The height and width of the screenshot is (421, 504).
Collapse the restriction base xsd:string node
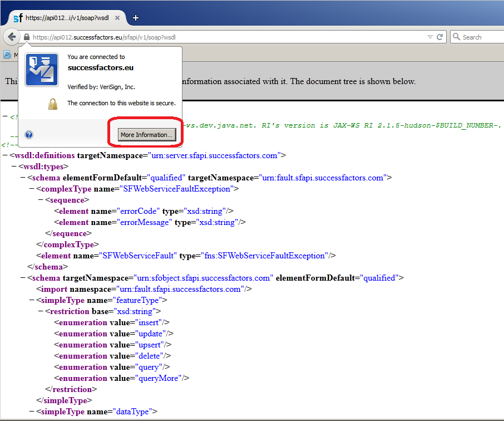(41, 311)
